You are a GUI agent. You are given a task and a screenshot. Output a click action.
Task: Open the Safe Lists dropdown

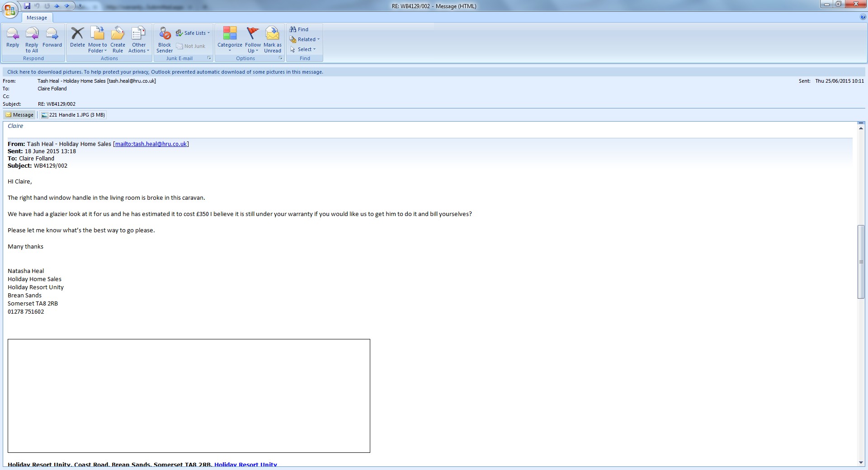(193, 33)
